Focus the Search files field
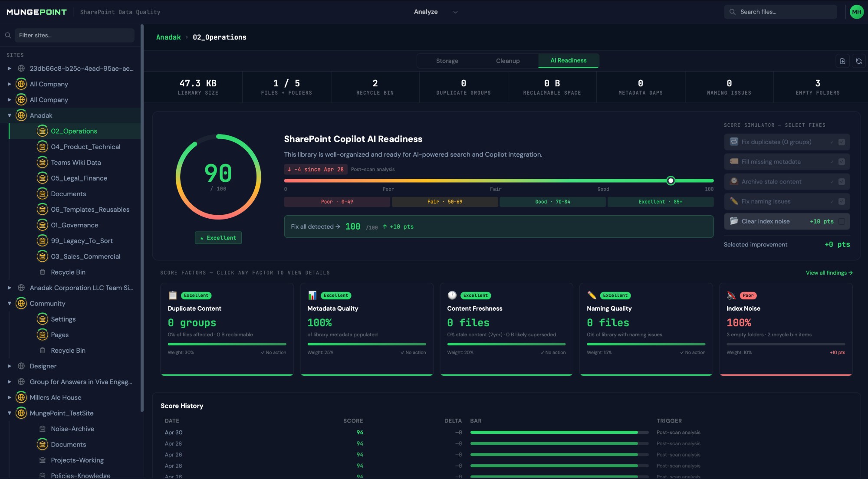This screenshot has height=479, width=868. (x=780, y=12)
